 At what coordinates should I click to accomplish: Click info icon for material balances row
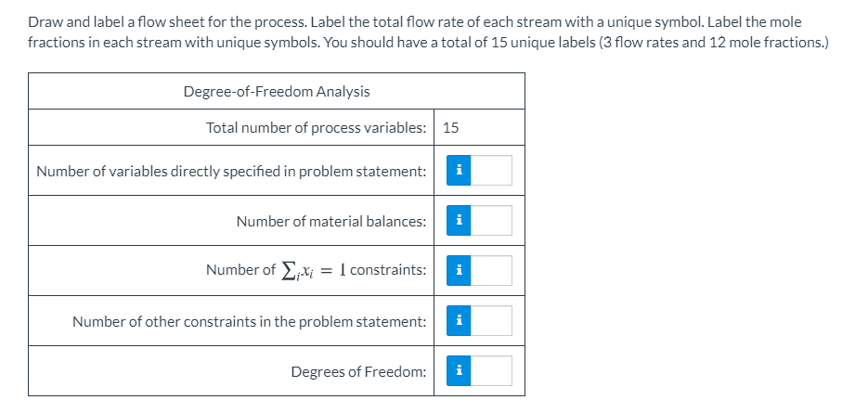pyautogui.click(x=458, y=220)
